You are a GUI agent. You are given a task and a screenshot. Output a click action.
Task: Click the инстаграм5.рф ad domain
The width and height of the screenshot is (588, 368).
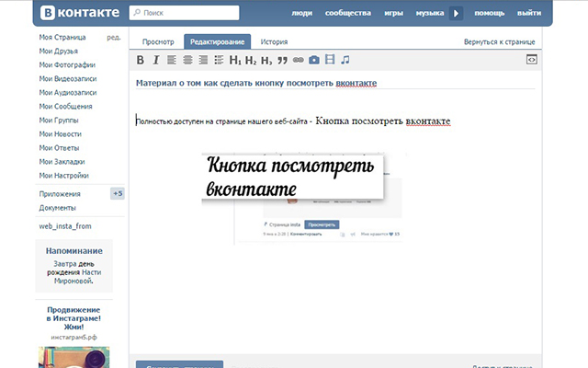click(73, 338)
